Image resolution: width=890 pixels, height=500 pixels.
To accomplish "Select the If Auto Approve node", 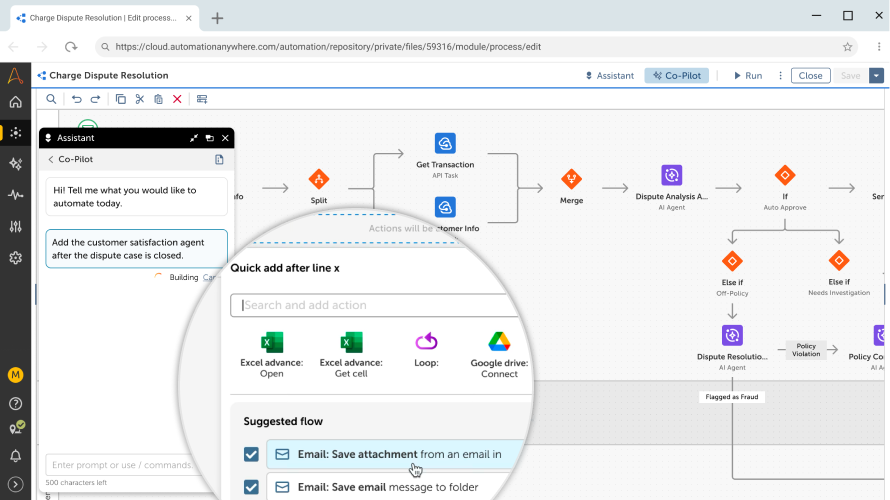I will pyautogui.click(x=785, y=187).
